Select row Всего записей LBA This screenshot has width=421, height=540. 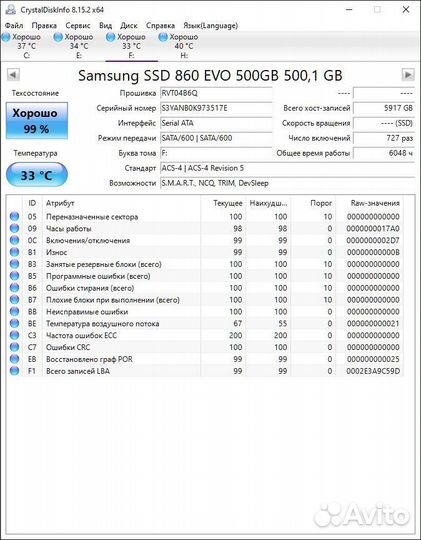pyautogui.click(x=205, y=371)
